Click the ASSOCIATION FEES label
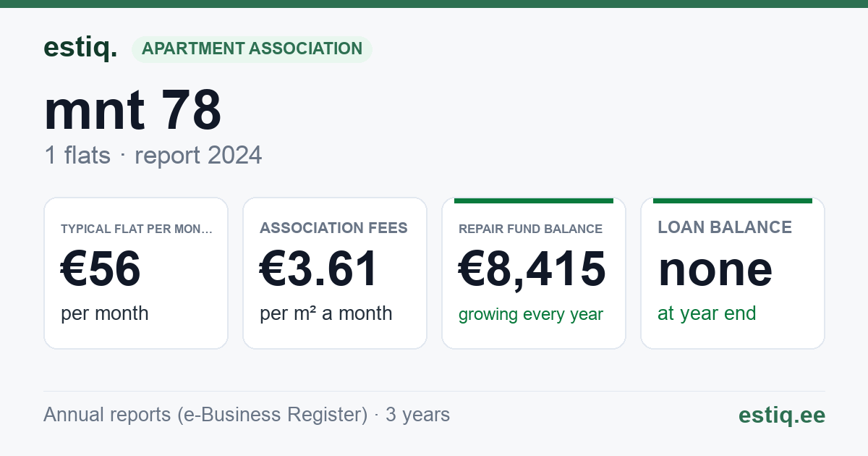This screenshot has height=456, width=868. pyautogui.click(x=333, y=228)
